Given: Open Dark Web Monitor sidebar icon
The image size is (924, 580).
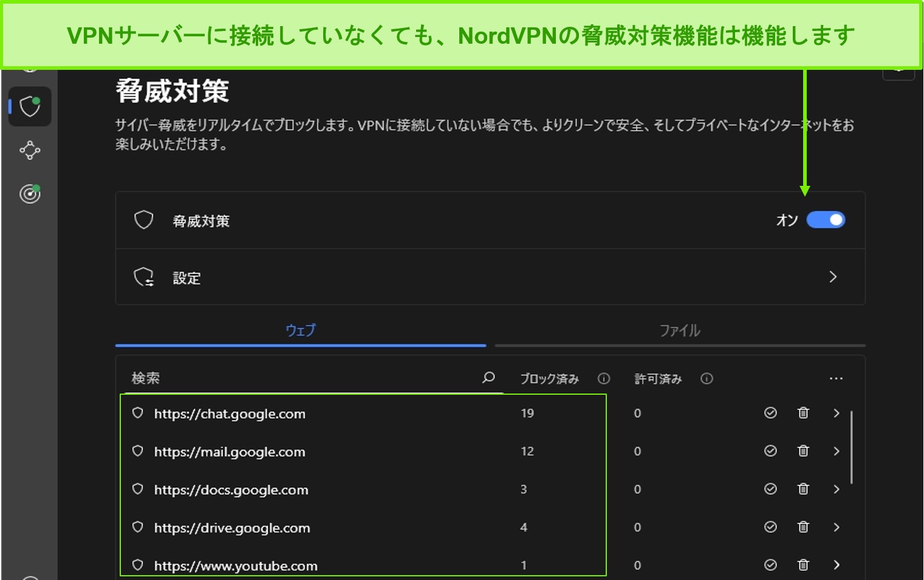Looking at the screenshot, I should point(29,194).
